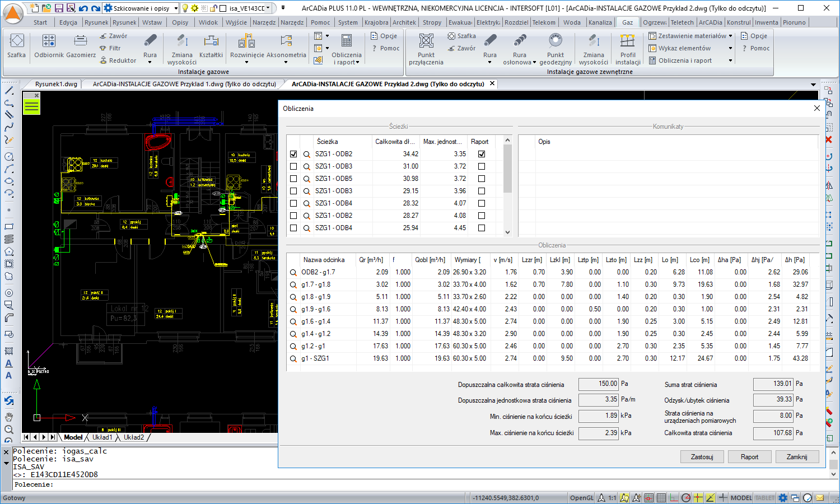
Task: Click the Suma strat ciśnienia value field
Action: [773, 384]
